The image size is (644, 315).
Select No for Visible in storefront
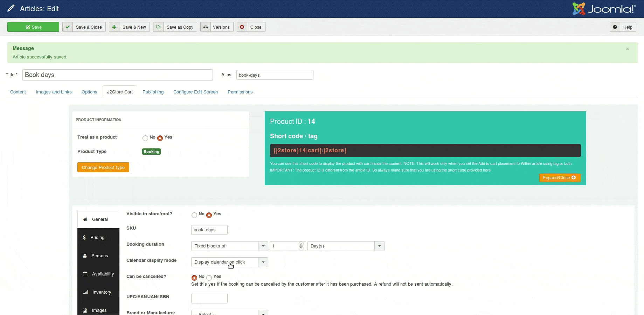click(194, 215)
